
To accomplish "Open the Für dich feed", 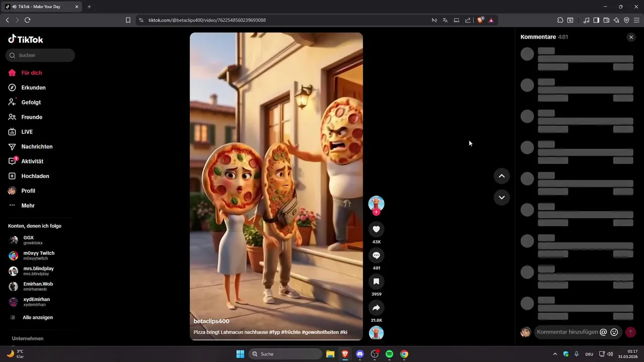I will click(x=31, y=73).
